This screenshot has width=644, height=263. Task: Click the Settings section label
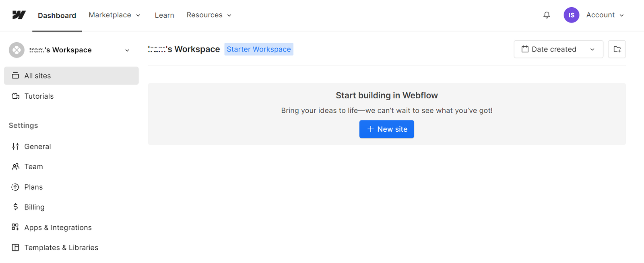coord(23,125)
